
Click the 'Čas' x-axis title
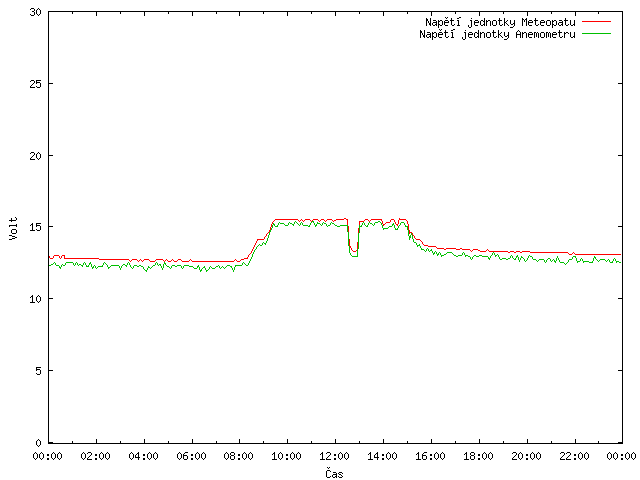[x=334, y=473]
